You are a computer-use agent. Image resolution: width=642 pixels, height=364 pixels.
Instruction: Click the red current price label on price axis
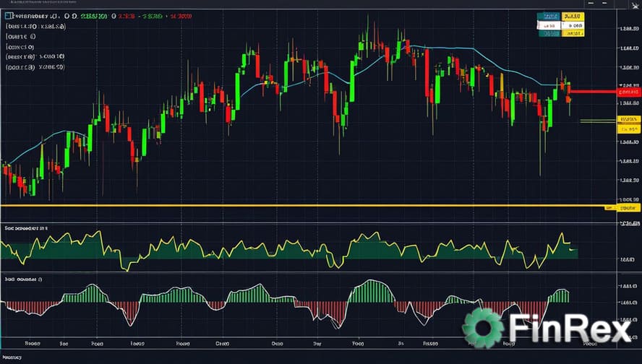628,92
